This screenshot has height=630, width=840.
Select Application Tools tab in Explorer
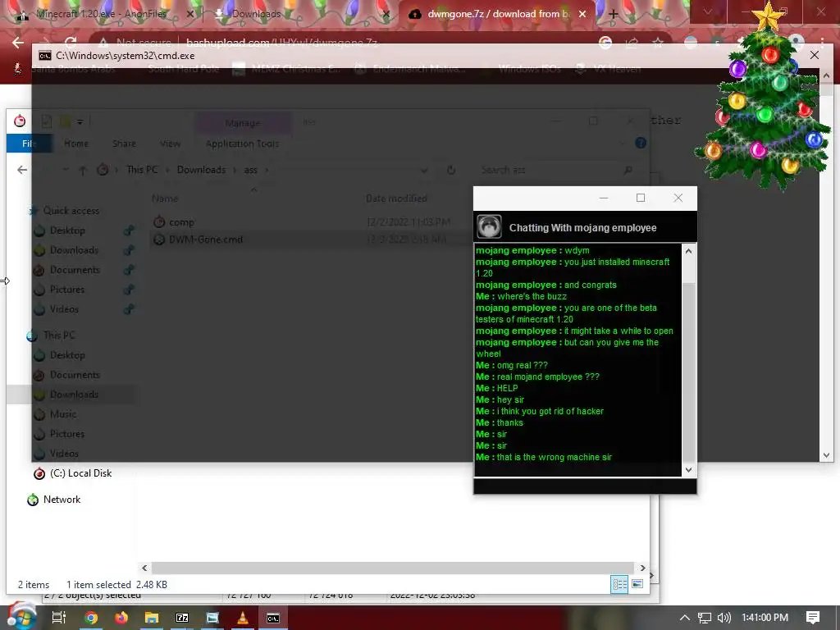[x=242, y=144]
